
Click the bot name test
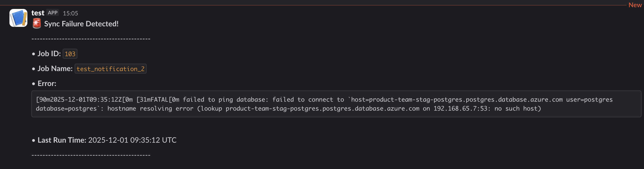click(x=38, y=13)
